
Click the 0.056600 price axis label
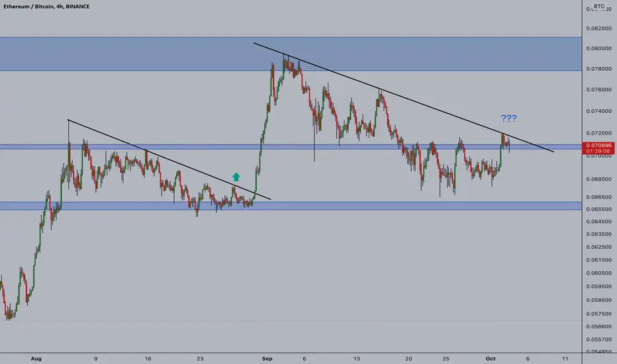click(x=599, y=327)
